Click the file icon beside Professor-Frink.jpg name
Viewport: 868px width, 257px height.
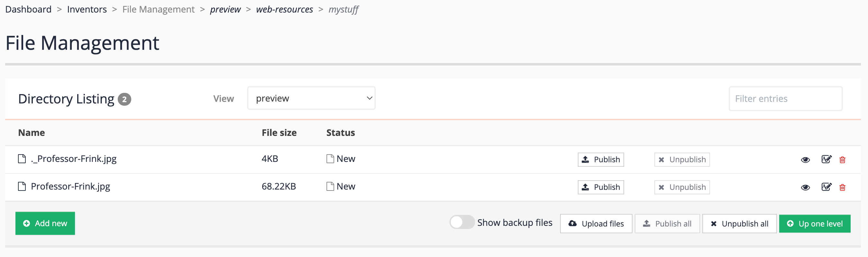(22, 186)
